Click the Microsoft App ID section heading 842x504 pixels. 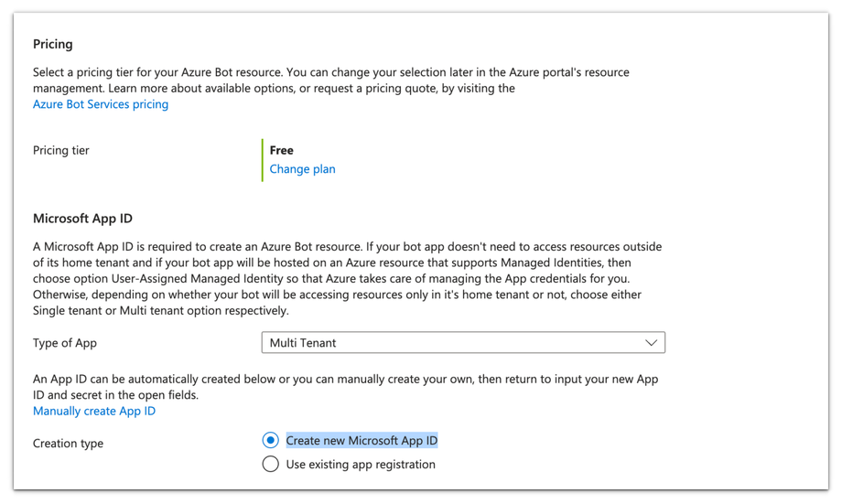pos(82,219)
